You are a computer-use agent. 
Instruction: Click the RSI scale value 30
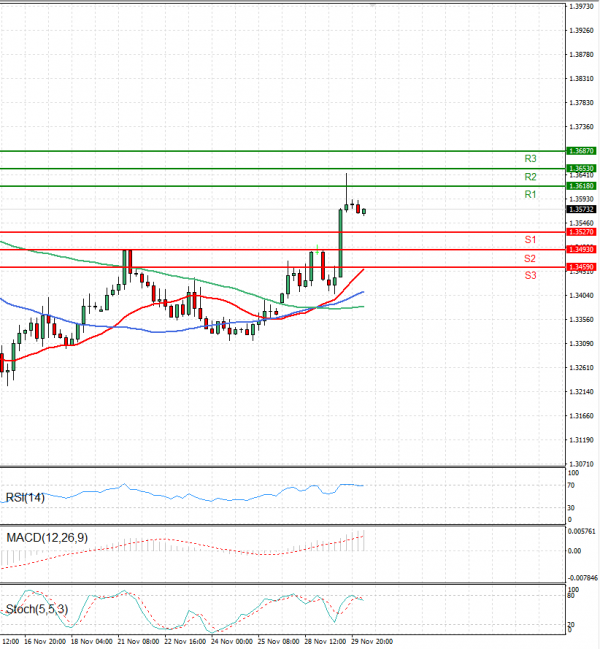click(x=571, y=508)
